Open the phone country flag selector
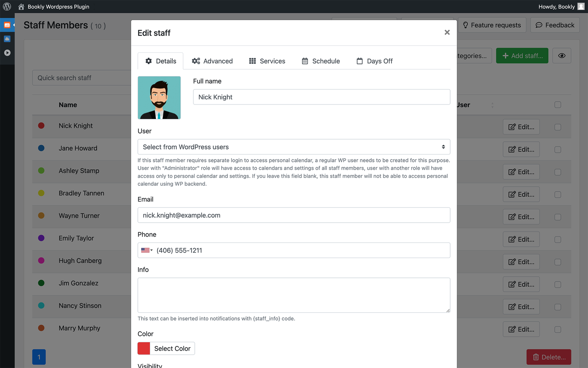This screenshot has height=368, width=588. click(x=147, y=250)
